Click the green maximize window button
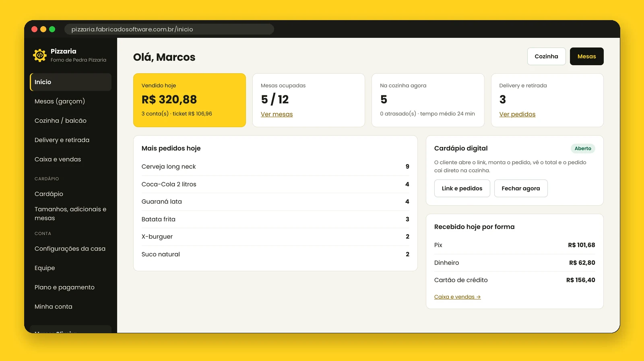Screen dimensions: 644x361 (x=52, y=29)
